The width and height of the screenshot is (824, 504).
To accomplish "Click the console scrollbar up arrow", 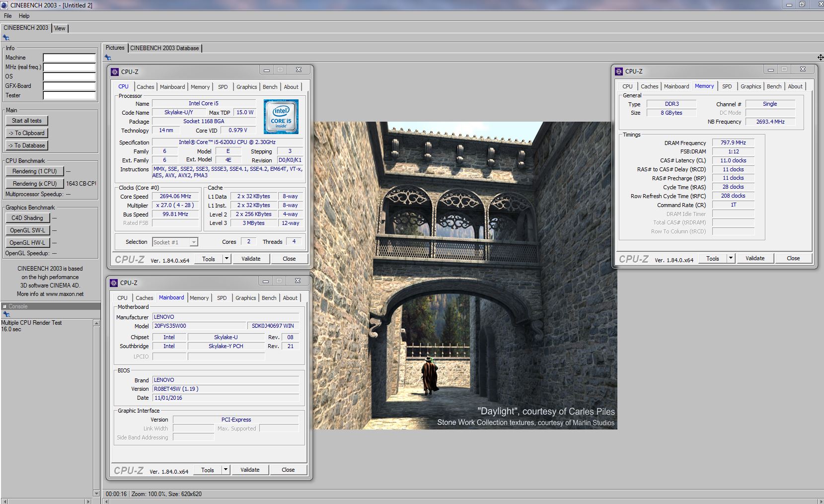I will 96,323.
